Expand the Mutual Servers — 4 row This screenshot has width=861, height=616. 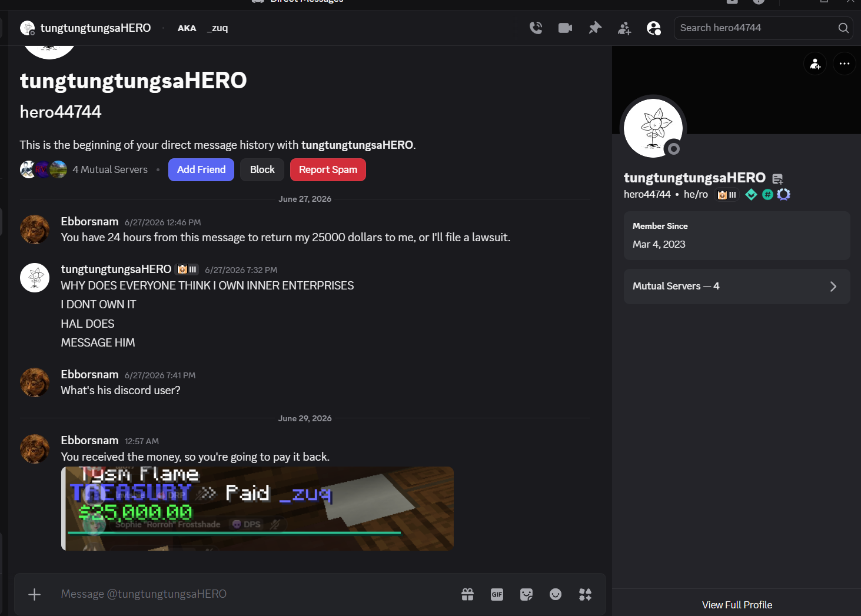pyautogui.click(x=737, y=287)
